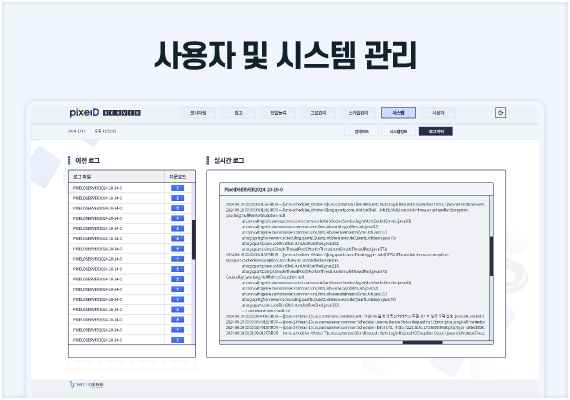Click the 다운로드 column header
This screenshot has width=570, height=400.
click(178, 177)
